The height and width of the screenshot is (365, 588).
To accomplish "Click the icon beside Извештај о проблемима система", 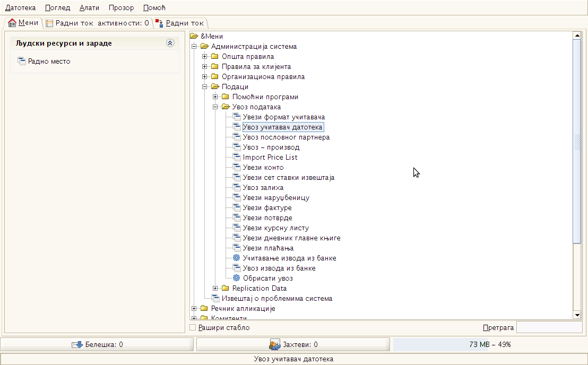I will pyautogui.click(x=215, y=298).
